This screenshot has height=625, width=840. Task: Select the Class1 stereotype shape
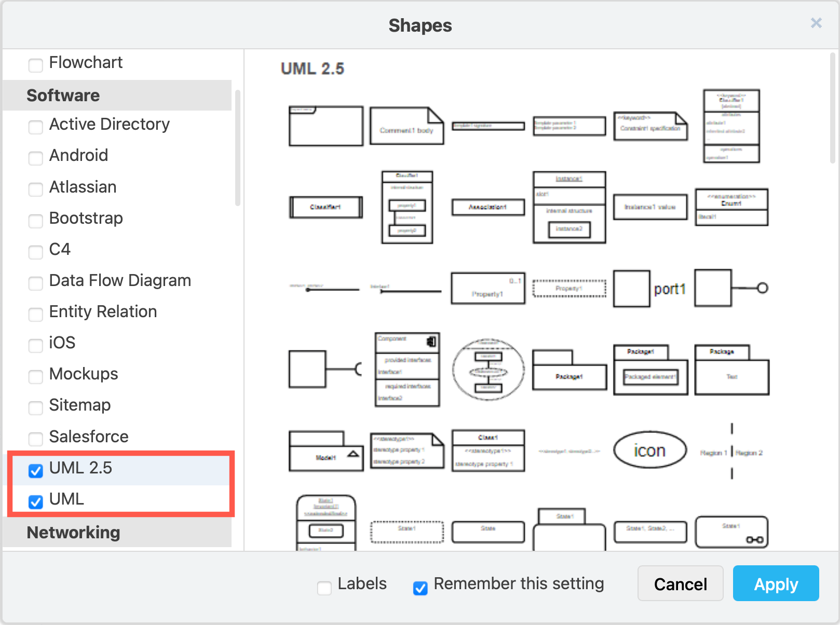click(487, 451)
